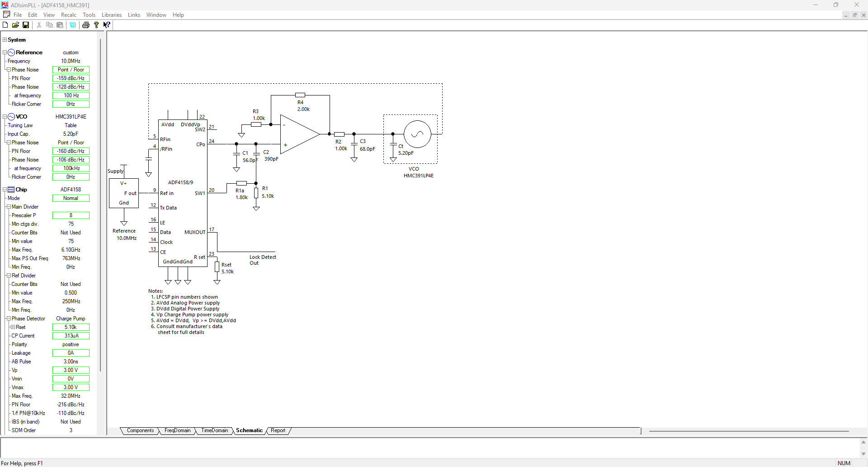Viewport: 868px width, 467px height.
Task: Click the ADF4158/9 chip block in schematic
Action: (183, 193)
